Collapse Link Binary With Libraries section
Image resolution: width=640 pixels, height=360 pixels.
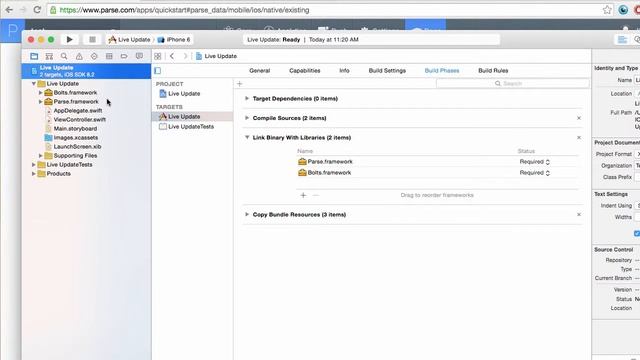coord(247,138)
